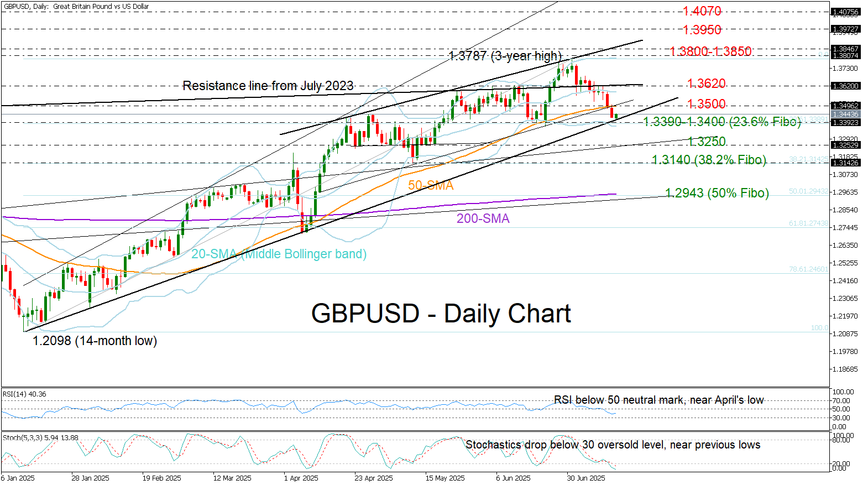Select the 1.3500 red level label
Viewport: 868px width, 485px height.
pos(707,104)
